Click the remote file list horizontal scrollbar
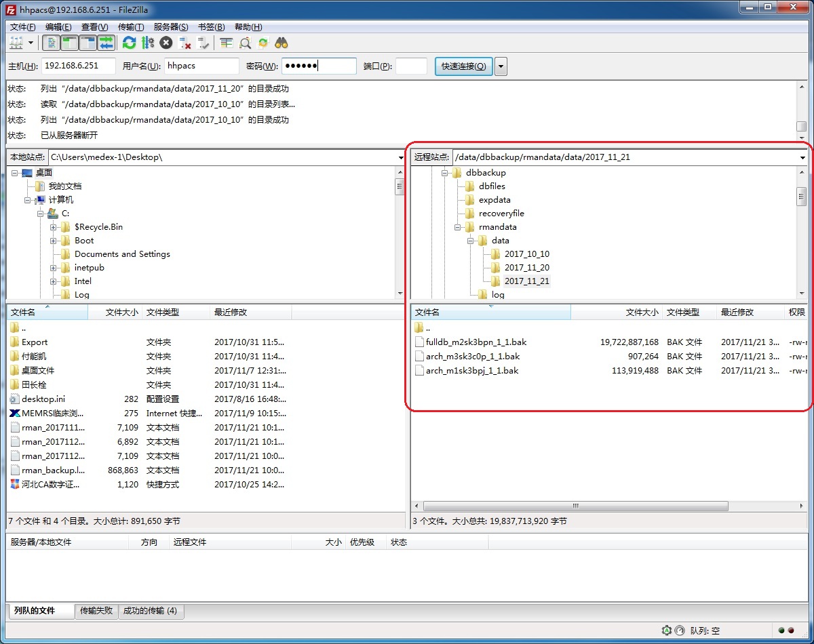The image size is (814, 644). [575, 506]
